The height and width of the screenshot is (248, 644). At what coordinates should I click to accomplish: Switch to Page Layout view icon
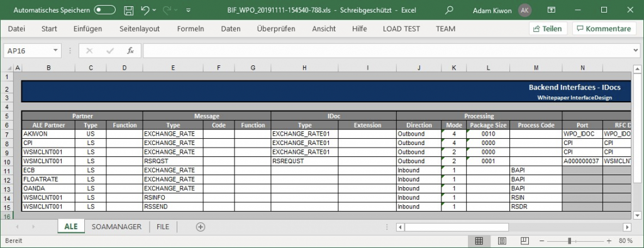click(x=502, y=240)
